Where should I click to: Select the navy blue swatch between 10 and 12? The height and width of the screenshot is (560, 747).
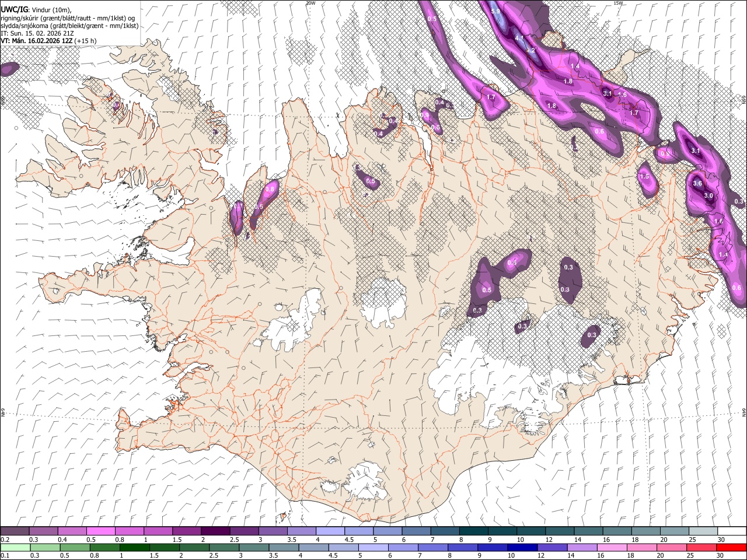[x=522, y=547]
